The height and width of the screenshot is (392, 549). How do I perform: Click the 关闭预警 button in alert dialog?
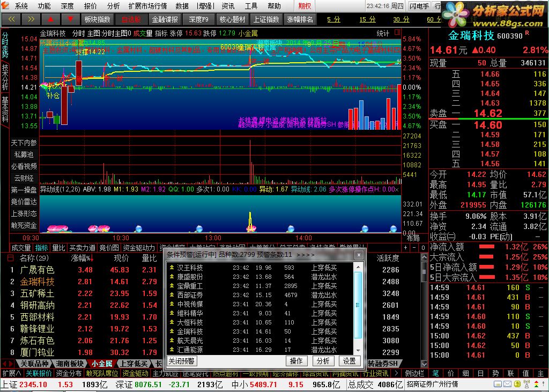pos(181,361)
